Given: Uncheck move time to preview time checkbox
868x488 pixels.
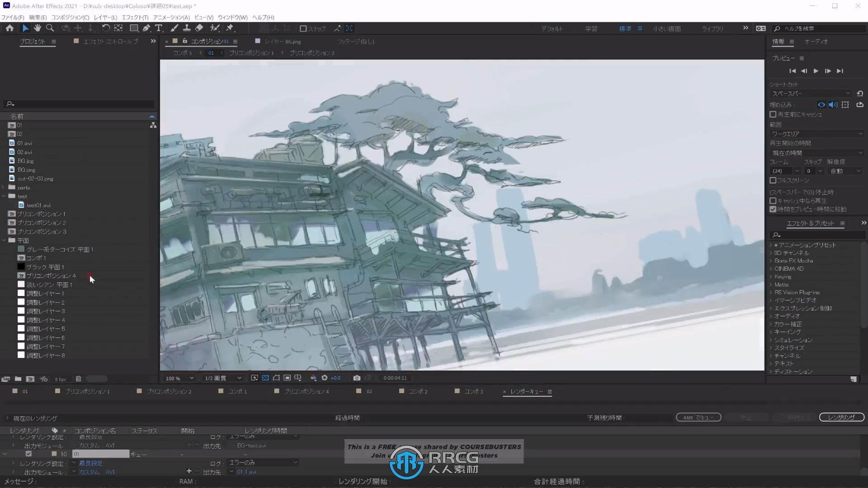Looking at the screenshot, I should tap(773, 209).
